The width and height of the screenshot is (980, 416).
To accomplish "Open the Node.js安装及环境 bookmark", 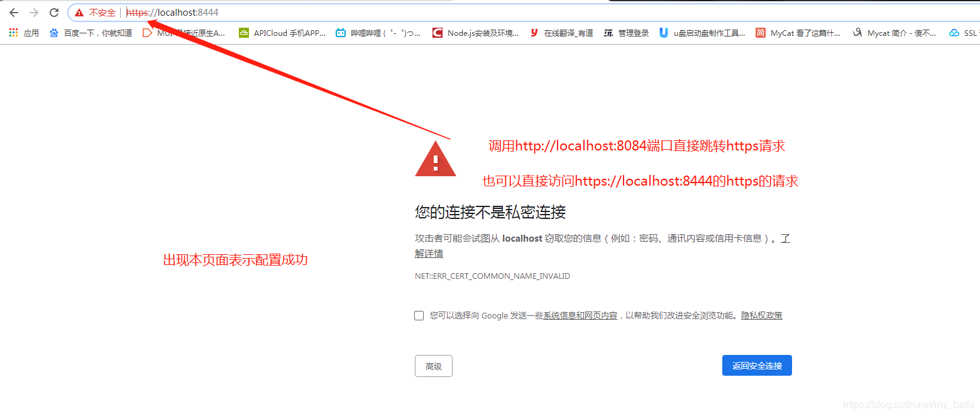I will click(x=476, y=33).
